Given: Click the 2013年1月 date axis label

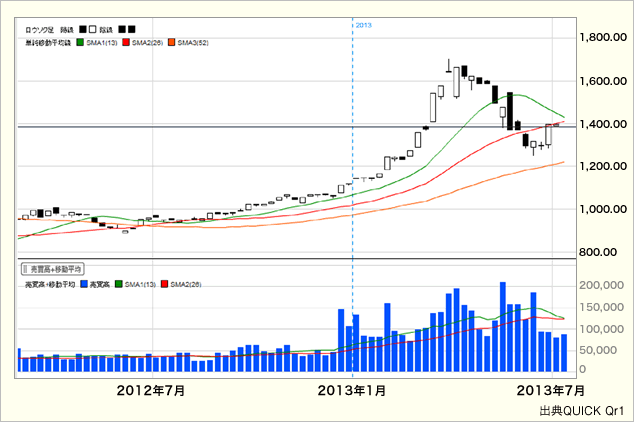Looking at the screenshot, I should coord(352,390).
